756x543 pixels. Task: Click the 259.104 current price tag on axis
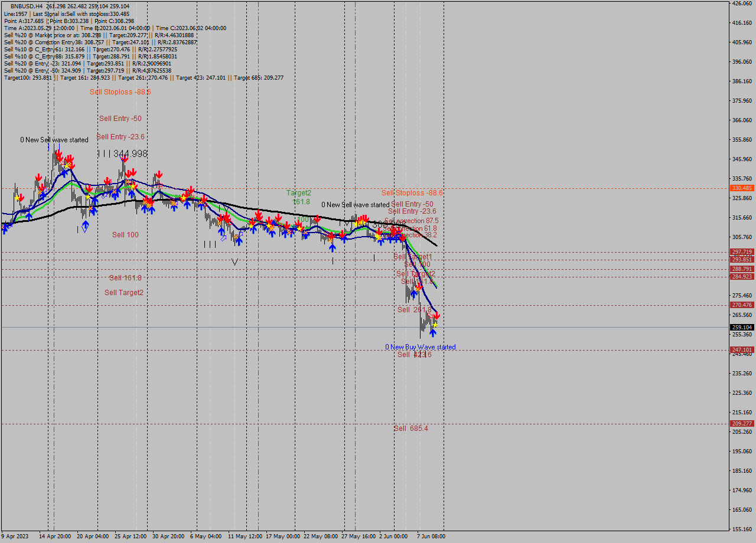742,327
